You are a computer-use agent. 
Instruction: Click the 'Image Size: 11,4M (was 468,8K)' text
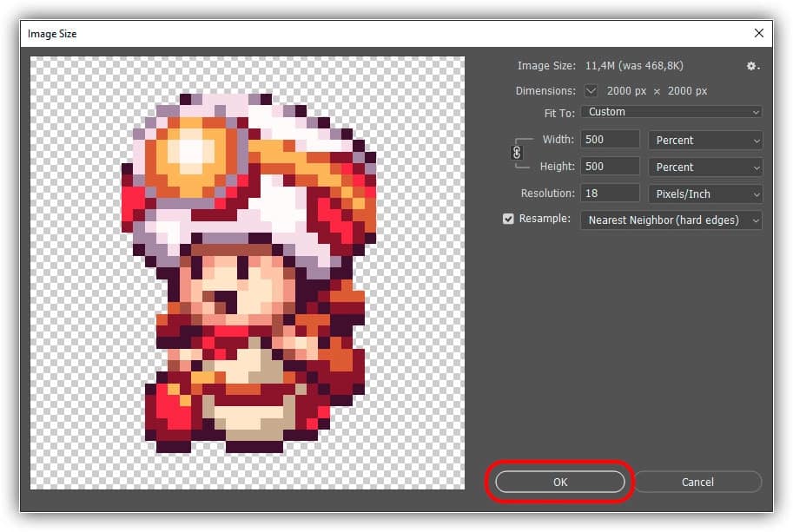tap(600, 66)
